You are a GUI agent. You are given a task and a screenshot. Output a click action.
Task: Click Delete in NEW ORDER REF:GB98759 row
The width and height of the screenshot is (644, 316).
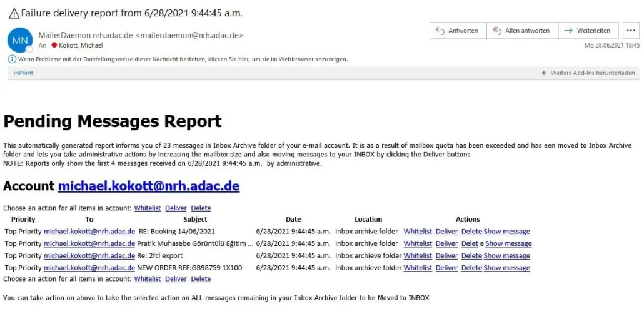471,268
